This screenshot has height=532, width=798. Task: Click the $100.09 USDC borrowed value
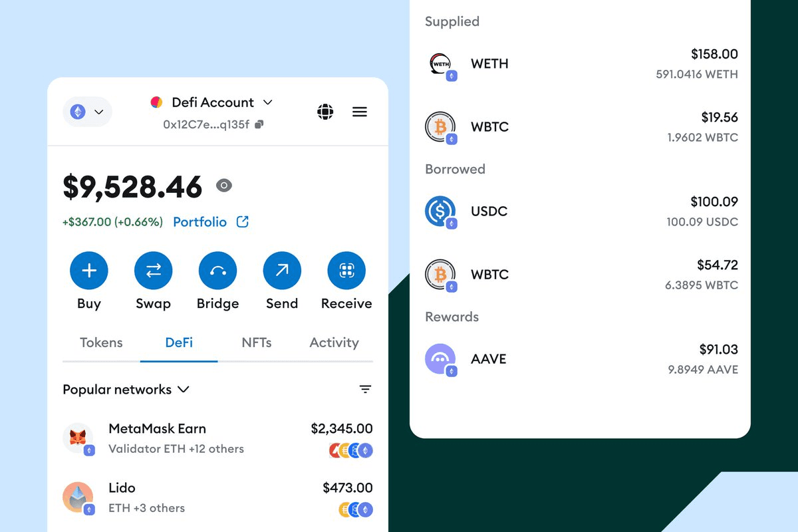[x=714, y=201]
